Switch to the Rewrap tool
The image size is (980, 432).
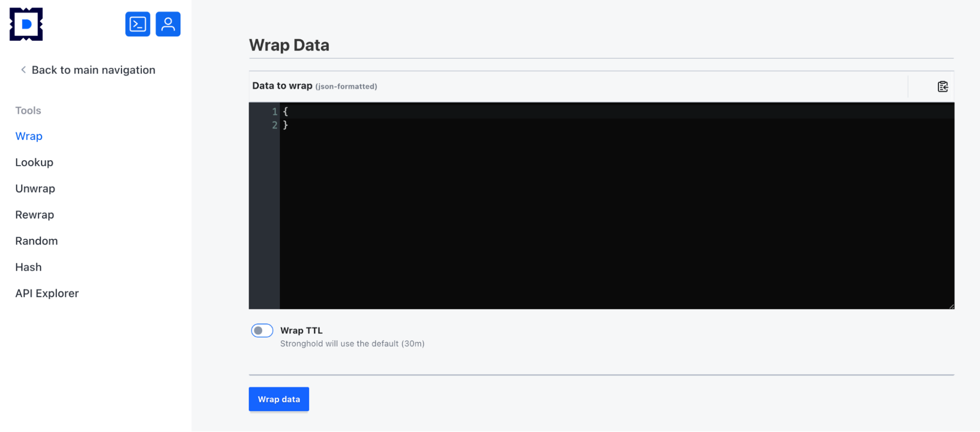coord(35,215)
